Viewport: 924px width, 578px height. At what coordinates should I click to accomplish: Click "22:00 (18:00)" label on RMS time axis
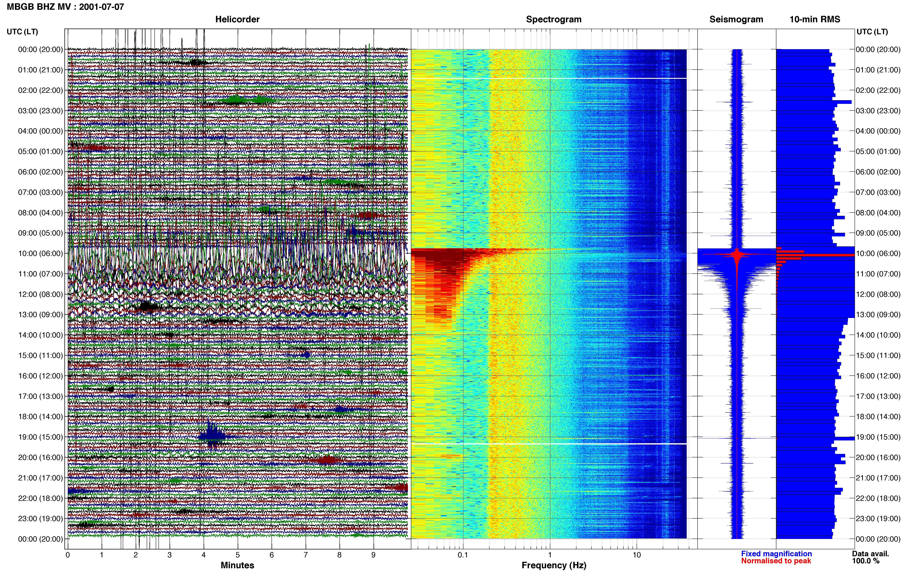point(878,498)
